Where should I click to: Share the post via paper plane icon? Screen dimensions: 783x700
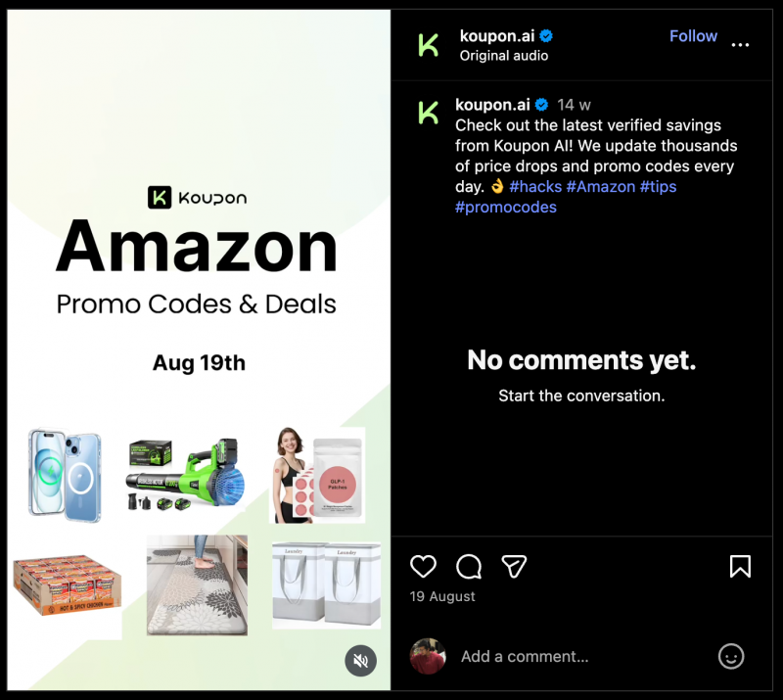point(514,567)
